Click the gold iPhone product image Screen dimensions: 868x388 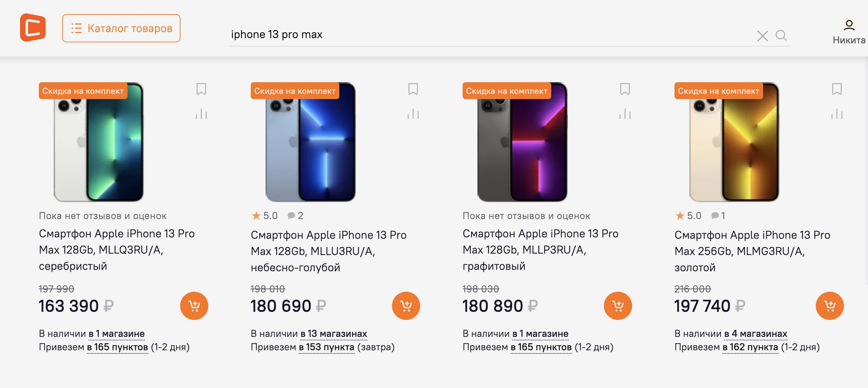tap(734, 142)
